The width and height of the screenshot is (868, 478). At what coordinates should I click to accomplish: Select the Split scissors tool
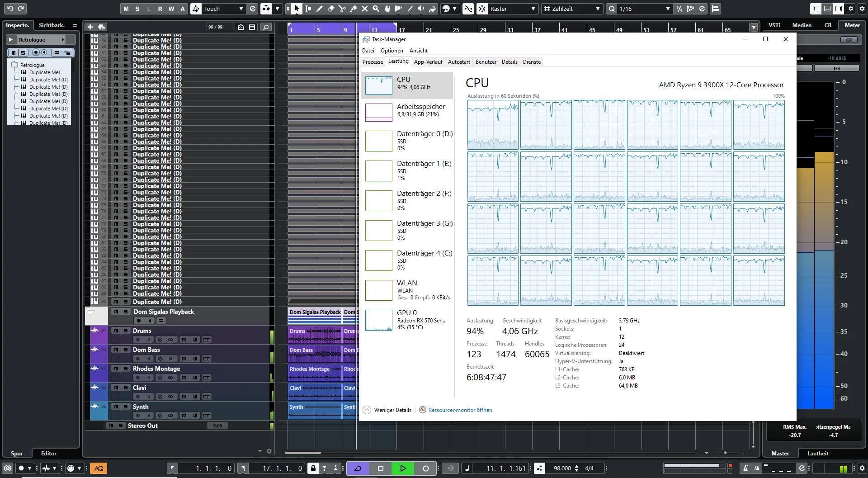[x=342, y=9]
